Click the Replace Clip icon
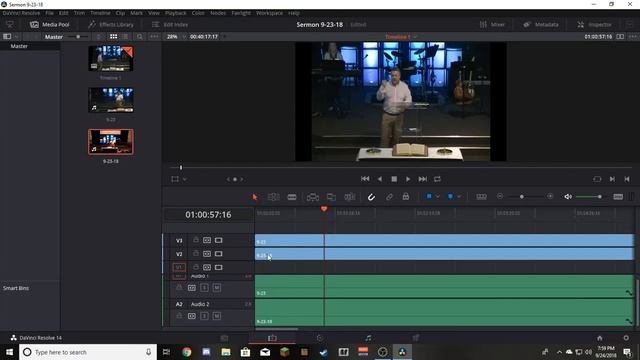The image size is (640, 360). click(350, 197)
